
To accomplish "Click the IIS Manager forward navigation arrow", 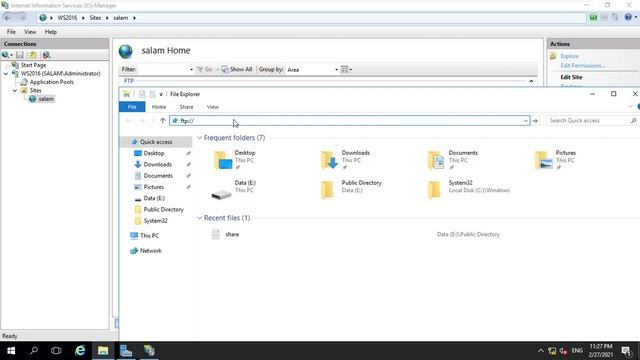I will [x=22, y=18].
